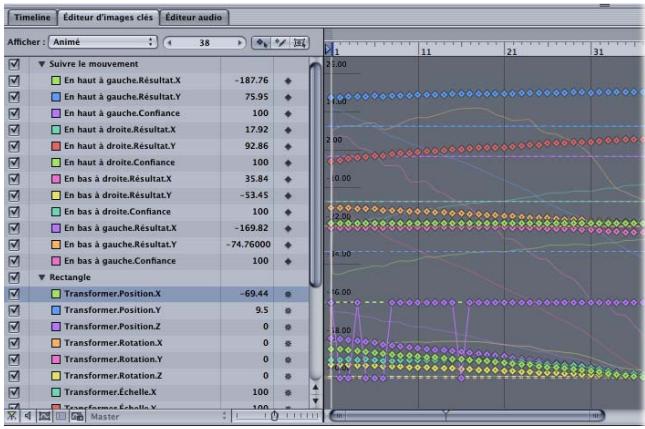Click the green swatch of En haut à gauche.Résultat.X
The image size is (645, 429).
click(x=56, y=81)
